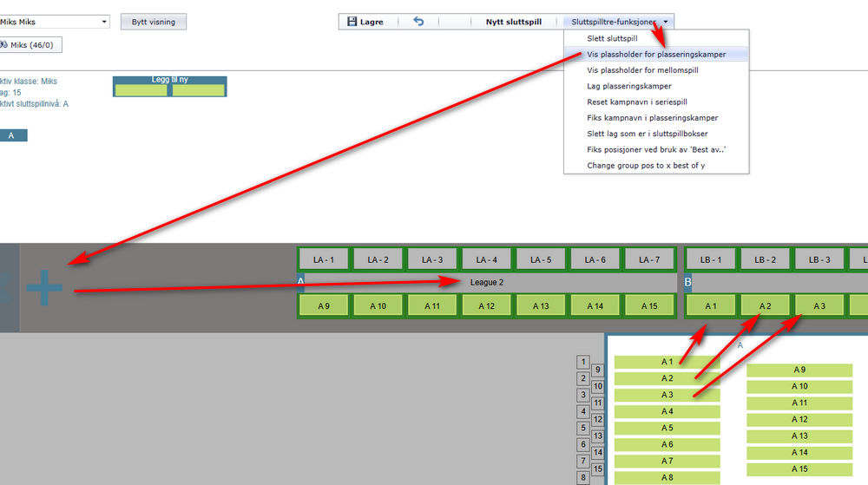Image resolution: width=868 pixels, height=485 pixels.
Task: Click Nytt sluttspill button
Action: point(514,22)
